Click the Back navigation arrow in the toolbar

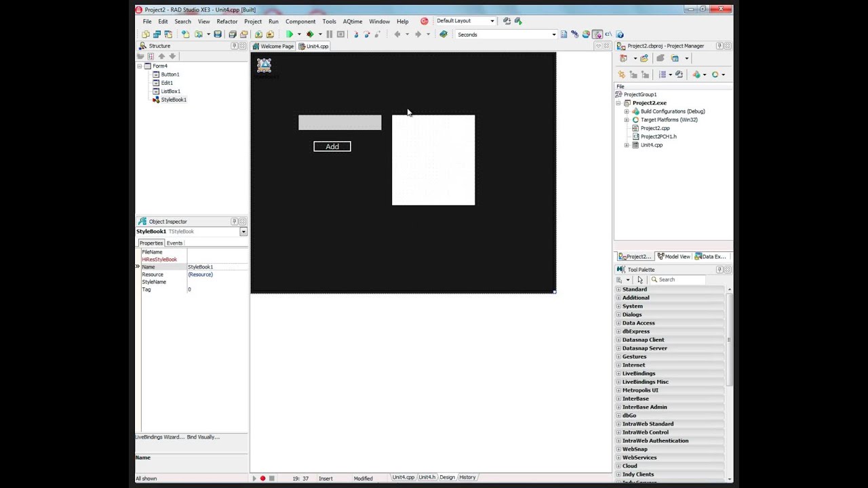coord(397,34)
